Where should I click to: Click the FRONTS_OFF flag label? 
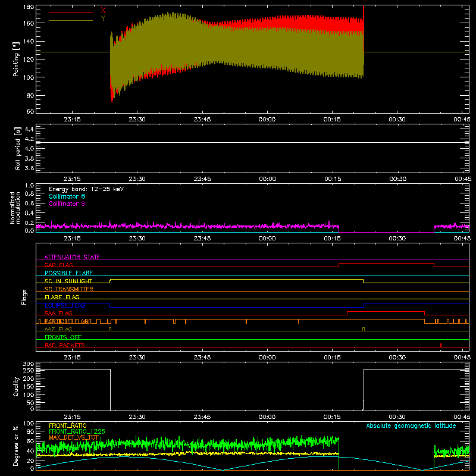click(63, 337)
